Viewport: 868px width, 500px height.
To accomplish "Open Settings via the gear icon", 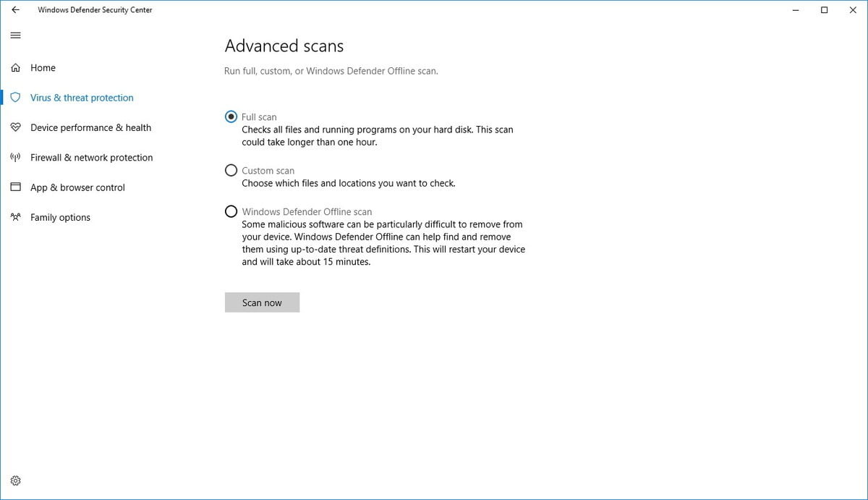I will (x=15, y=480).
